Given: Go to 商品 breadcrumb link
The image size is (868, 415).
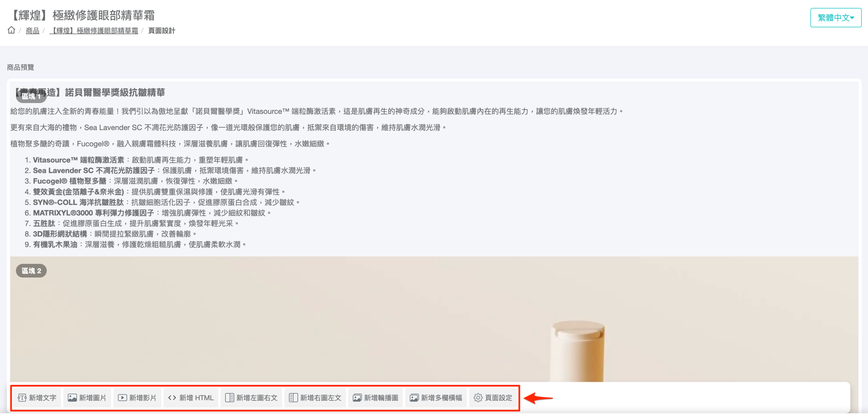Looking at the screenshot, I should (x=33, y=31).
